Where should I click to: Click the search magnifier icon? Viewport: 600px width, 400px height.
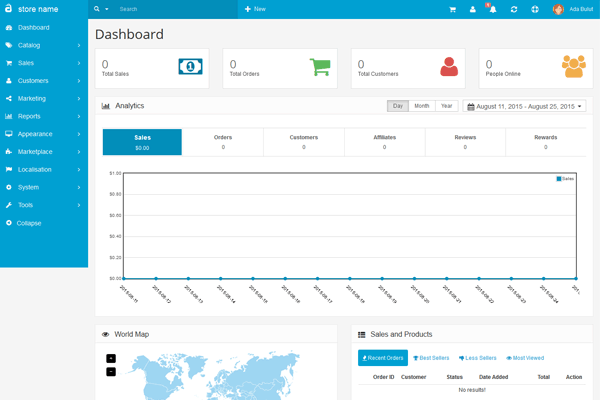point(97,9)
